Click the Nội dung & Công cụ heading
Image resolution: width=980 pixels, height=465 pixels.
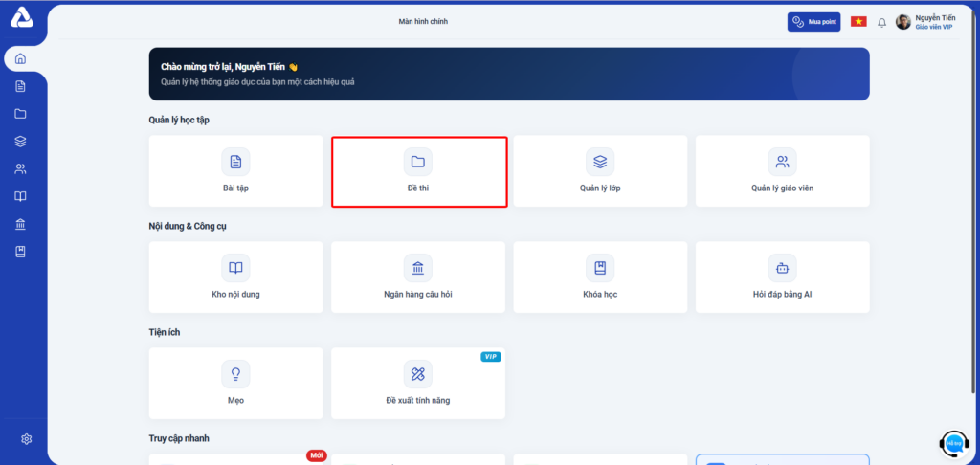188,226
